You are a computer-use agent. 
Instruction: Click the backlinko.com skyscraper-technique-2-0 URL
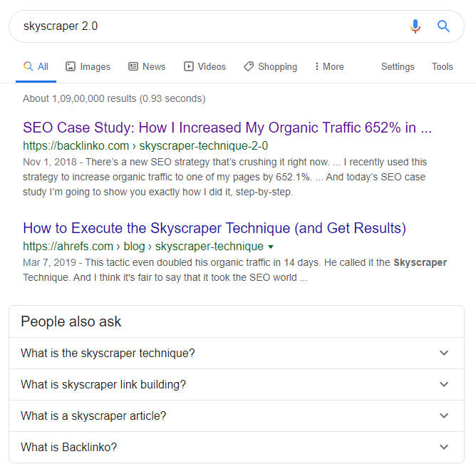[x=145, y=146]
